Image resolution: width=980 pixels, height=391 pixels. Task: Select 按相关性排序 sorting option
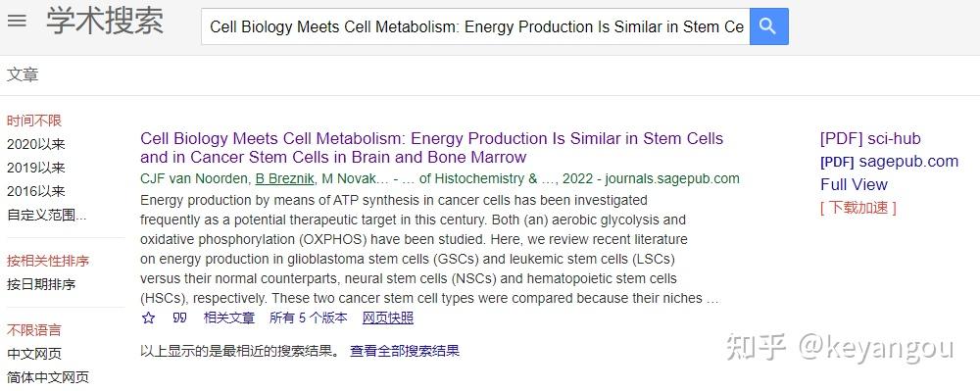(x=48, y=261)
